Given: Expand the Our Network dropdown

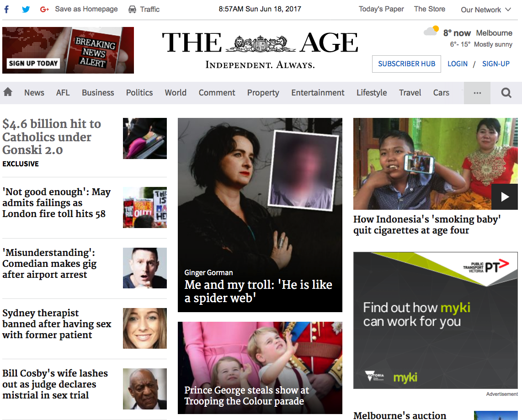Looking at the screenshot, I should [x=486, y=10].
